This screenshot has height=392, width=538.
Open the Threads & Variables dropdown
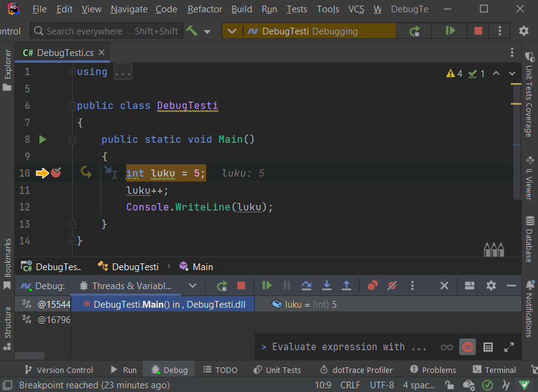(x=193, y=286)
